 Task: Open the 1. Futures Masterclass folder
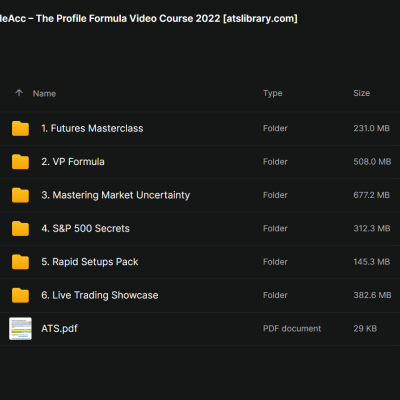pyautogui.click(x=92, y=128)
